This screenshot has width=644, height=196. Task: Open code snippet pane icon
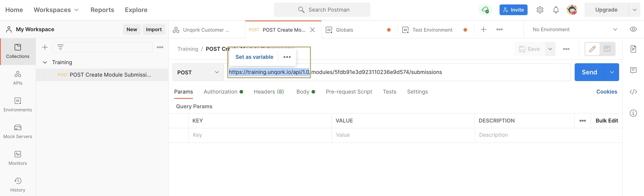pos(633,92)
